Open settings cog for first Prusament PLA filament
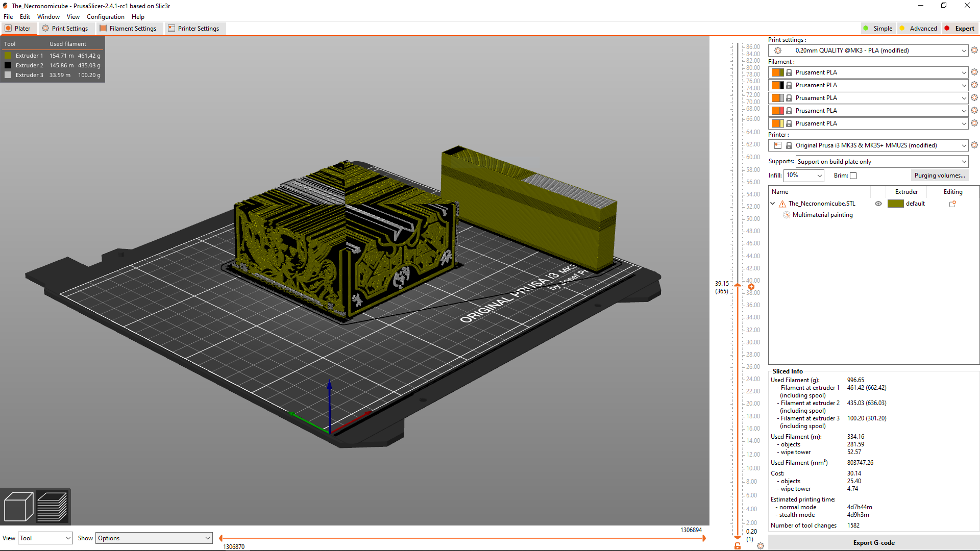Image resolution: width=980 pixels, height=551 pixels. (x=974, y=72)
